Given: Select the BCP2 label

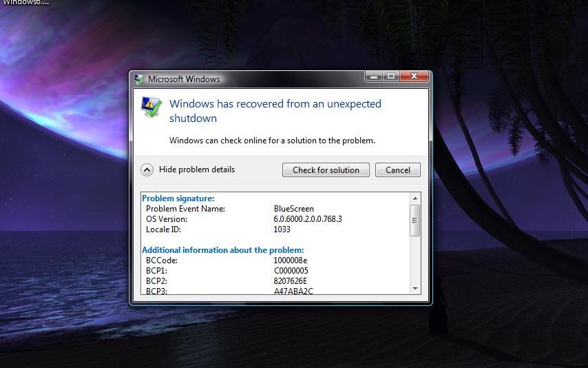Looking at the screenshot, I should click(x=157, y=281).
